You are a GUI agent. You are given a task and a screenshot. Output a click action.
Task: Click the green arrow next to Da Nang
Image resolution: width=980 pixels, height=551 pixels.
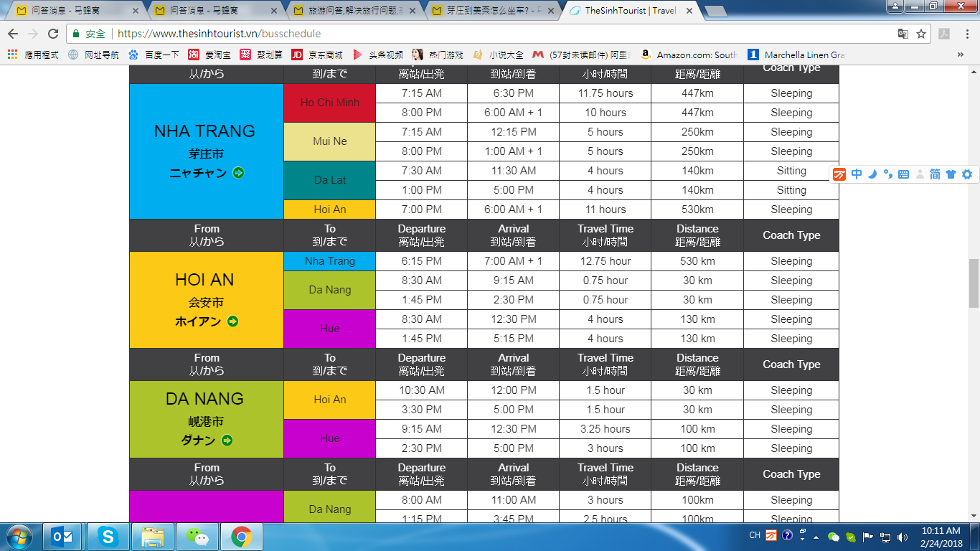227,441
